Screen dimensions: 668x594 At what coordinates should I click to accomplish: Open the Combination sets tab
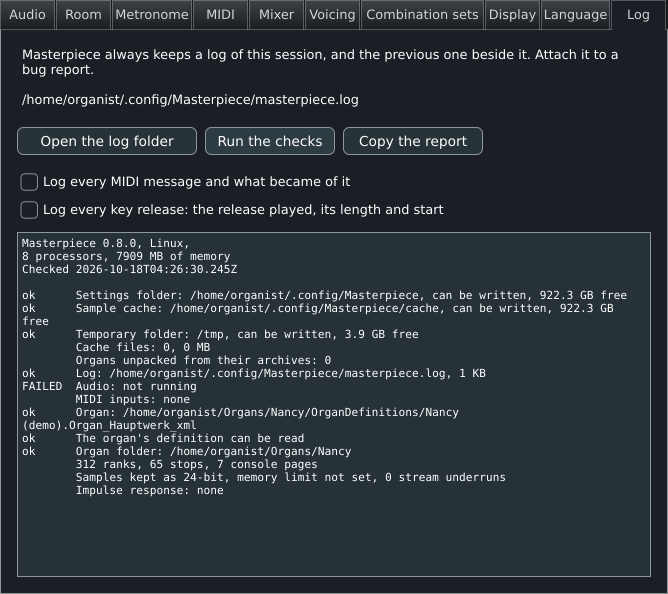click(x=422, y=15)
